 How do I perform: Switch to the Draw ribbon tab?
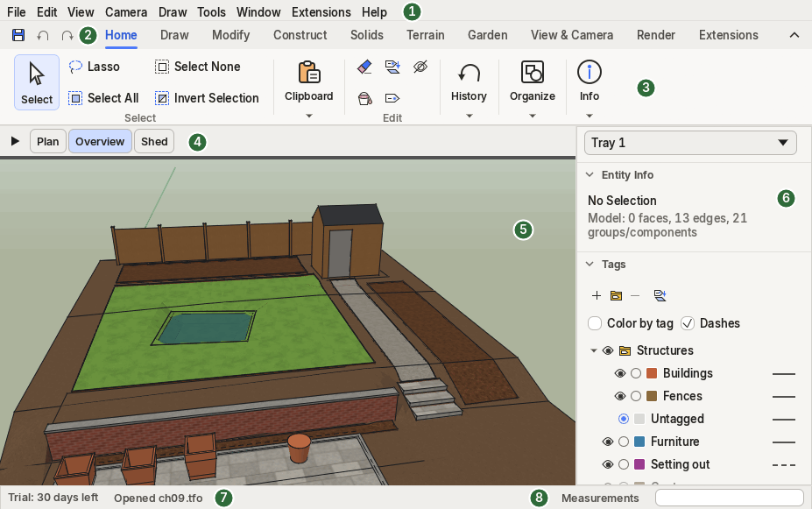point(174,35)
